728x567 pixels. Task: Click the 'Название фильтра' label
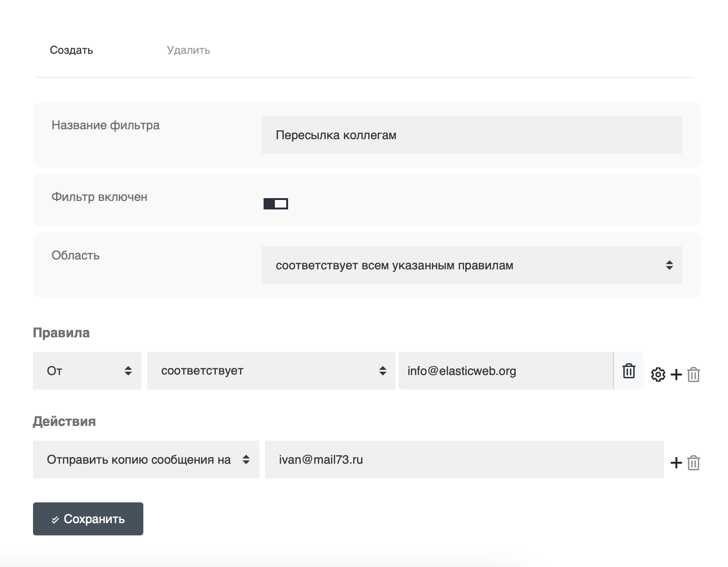(106, 125)
